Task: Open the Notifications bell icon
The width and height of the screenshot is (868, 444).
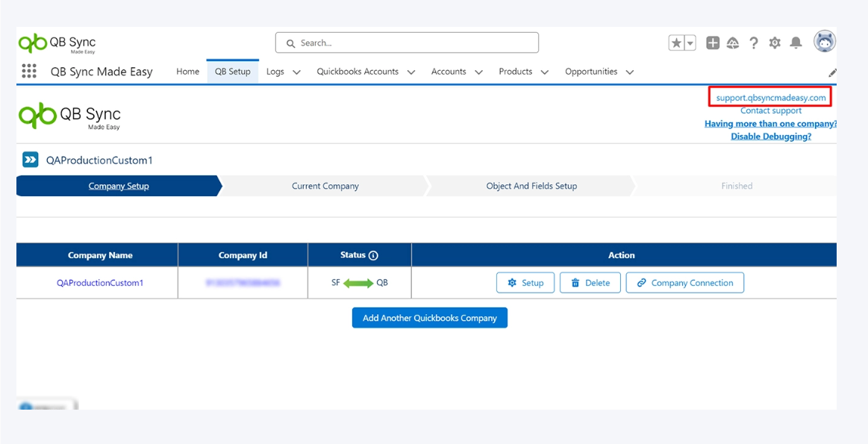Action: (x=796, y=43)
